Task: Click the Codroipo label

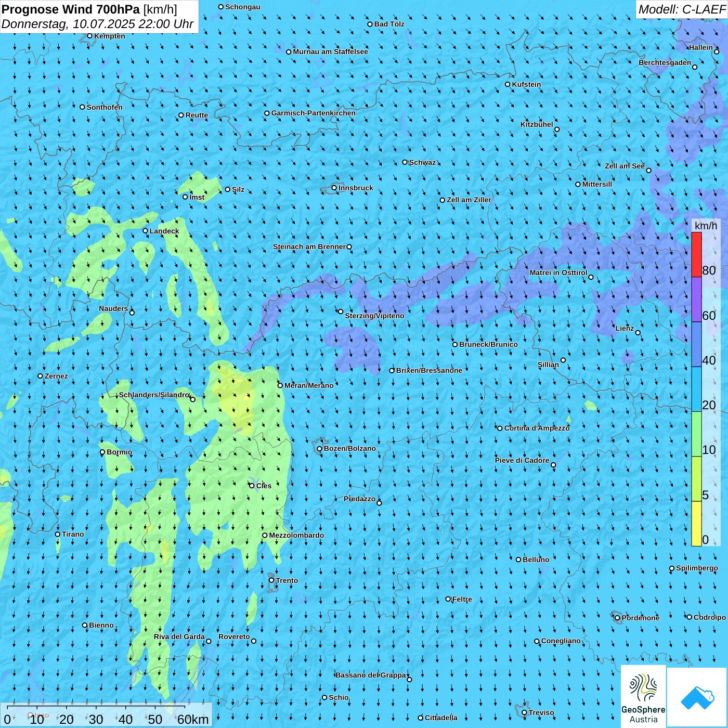Action: (x=710, y=617)
